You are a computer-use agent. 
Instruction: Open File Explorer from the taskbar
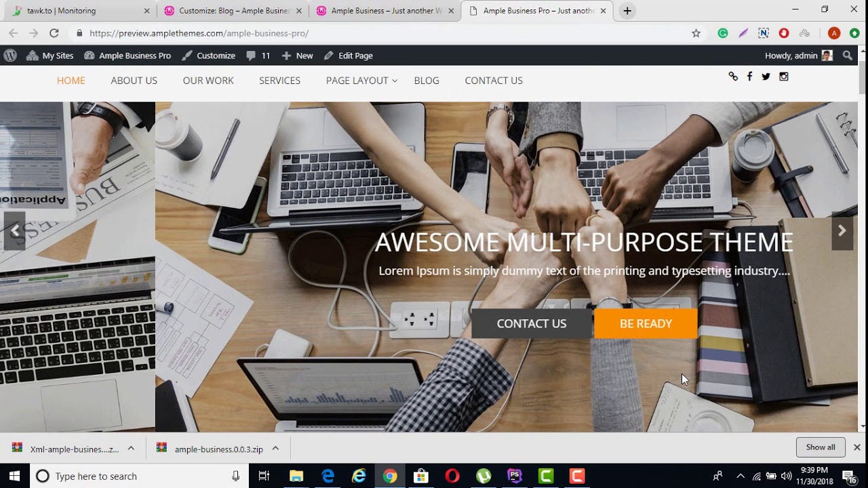296,476
